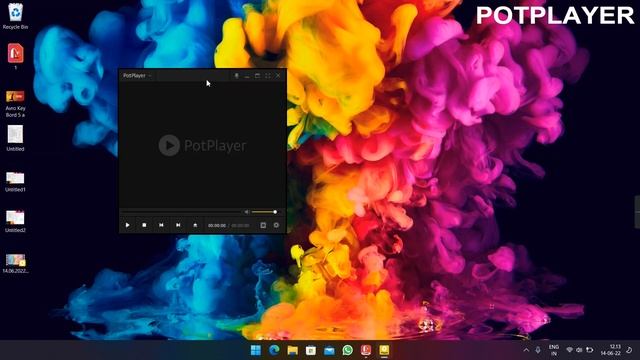Switch PotPlayer to full screen mode
640x360 pixels.
click(268, 76)
